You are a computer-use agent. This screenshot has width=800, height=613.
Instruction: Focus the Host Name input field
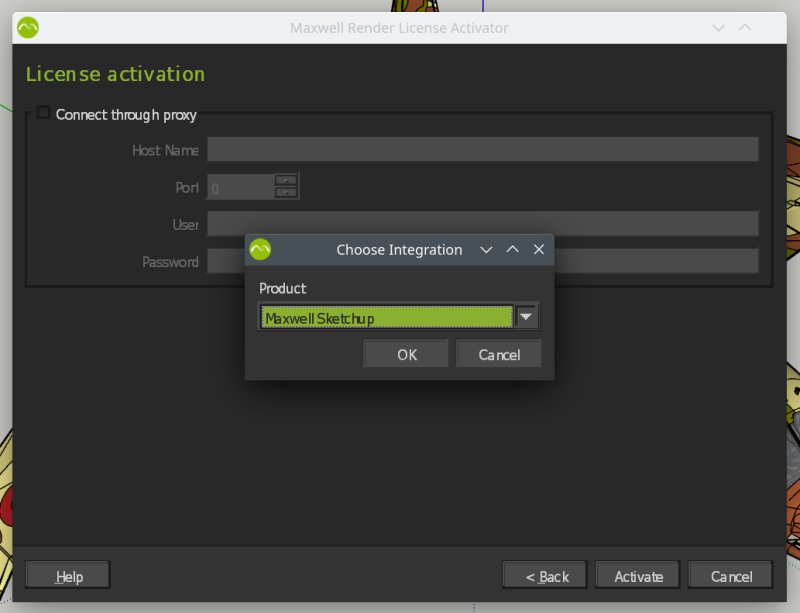[x=482, y=149]
